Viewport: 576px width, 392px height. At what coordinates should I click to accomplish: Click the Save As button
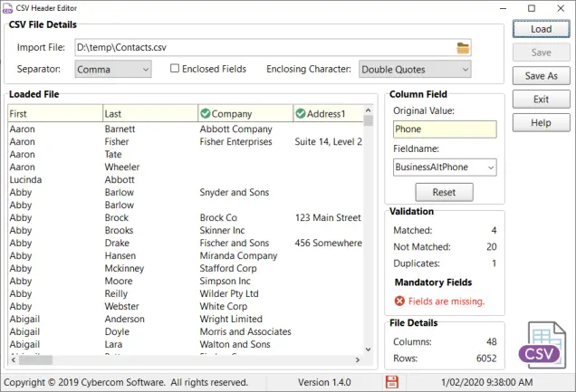[x=541, y=76]
